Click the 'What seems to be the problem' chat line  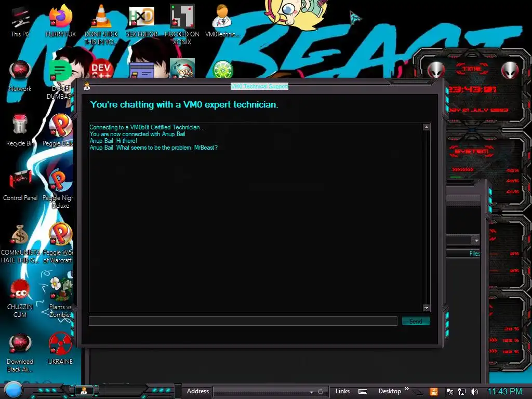[153, 148]
